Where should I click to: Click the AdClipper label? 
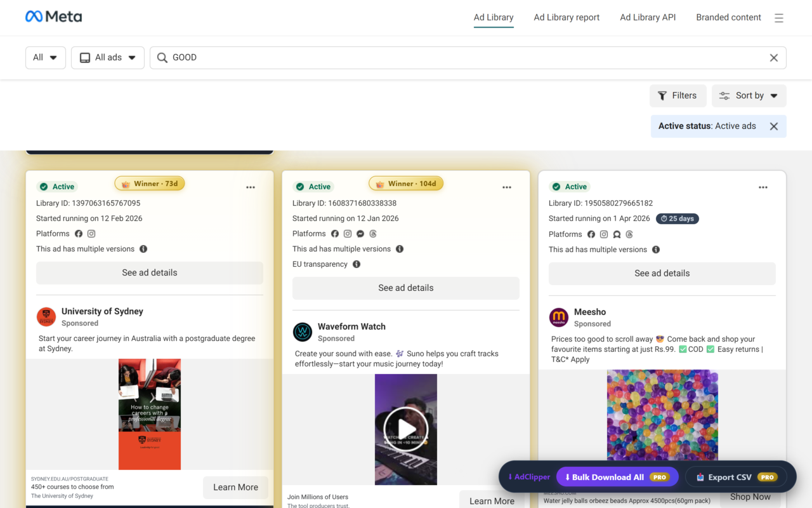[529, 478]
